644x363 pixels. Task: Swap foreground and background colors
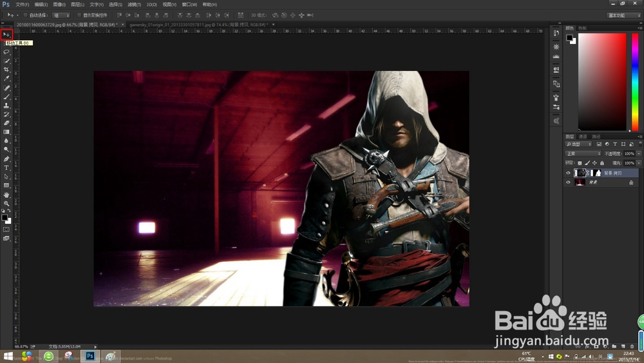[9, 211]
